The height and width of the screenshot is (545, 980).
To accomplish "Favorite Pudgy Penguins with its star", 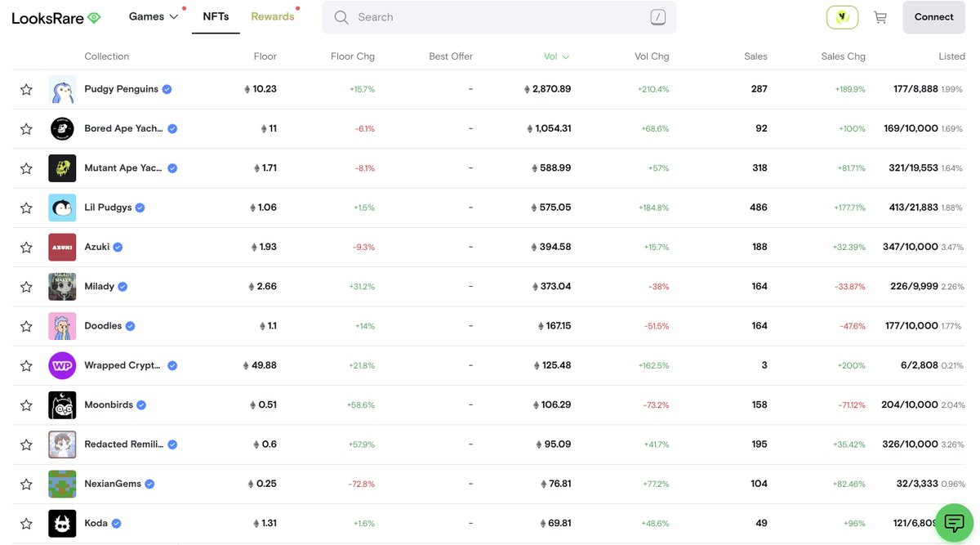I will [x=26, y=89].
